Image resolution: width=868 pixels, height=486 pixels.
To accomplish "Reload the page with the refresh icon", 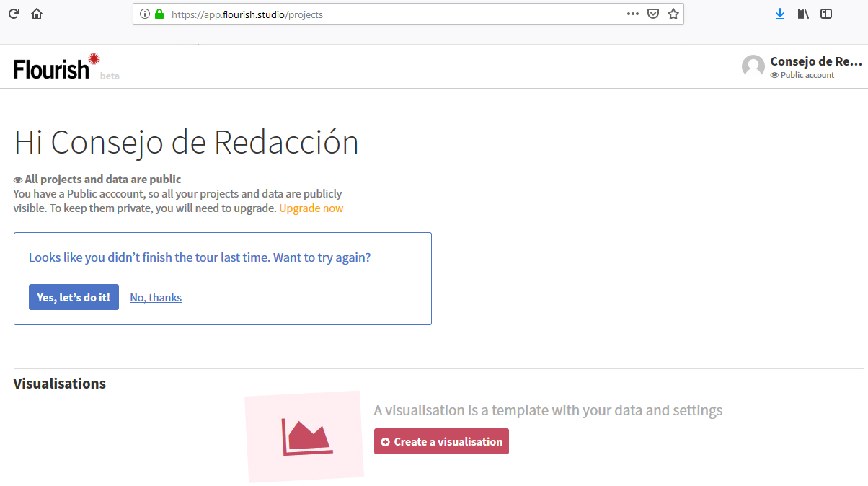I will [x=14, y=14].
